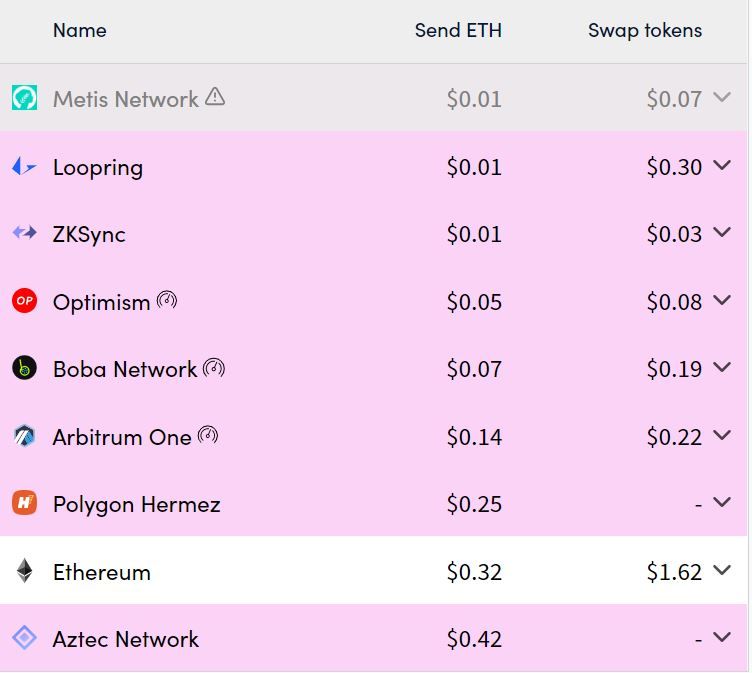The height and width of the screenshot is (673, 752).
Task: Expand the Ethereum row details chevron
Action: tap(722, 571)
